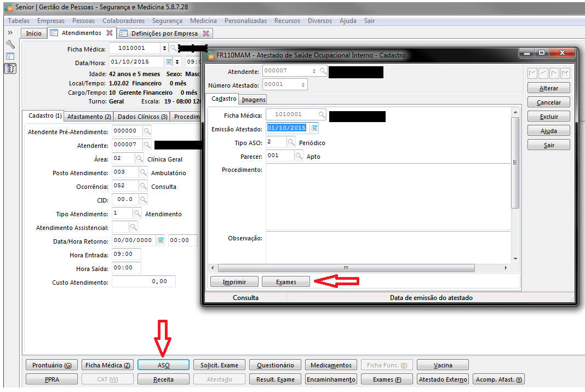The image size is (585, 392).
Task: Open the lookup icon next to CID field
Action: 144,199
